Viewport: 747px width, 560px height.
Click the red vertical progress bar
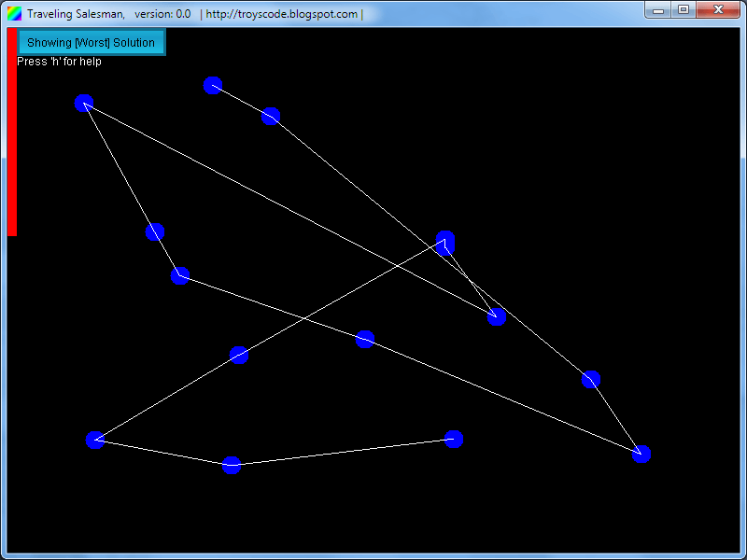12,132
